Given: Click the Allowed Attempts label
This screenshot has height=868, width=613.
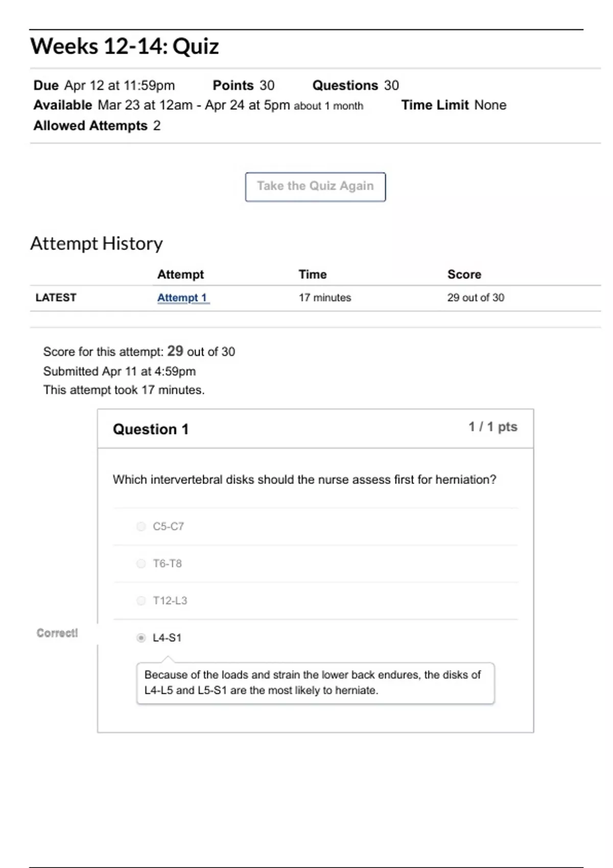Looking at the screenshot, I should click(90, 126).
